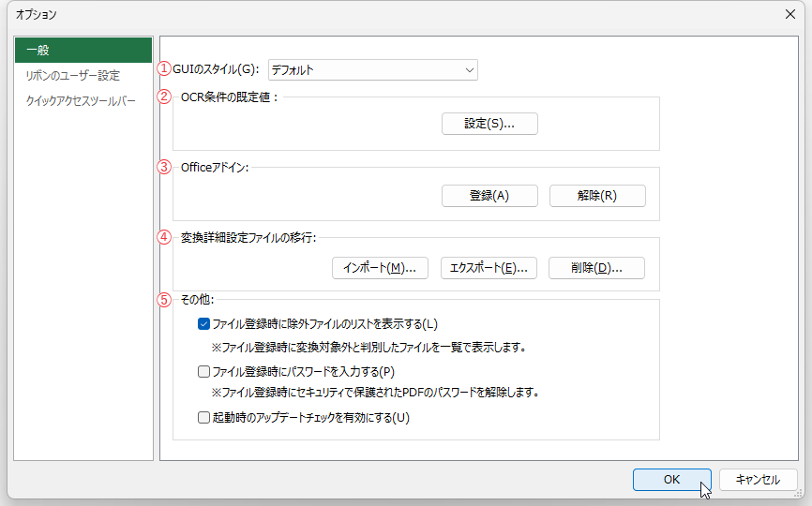This screenshot has width=812, height=506.
Task: Click キャンセル to discard changes
Action: (758, 480)
